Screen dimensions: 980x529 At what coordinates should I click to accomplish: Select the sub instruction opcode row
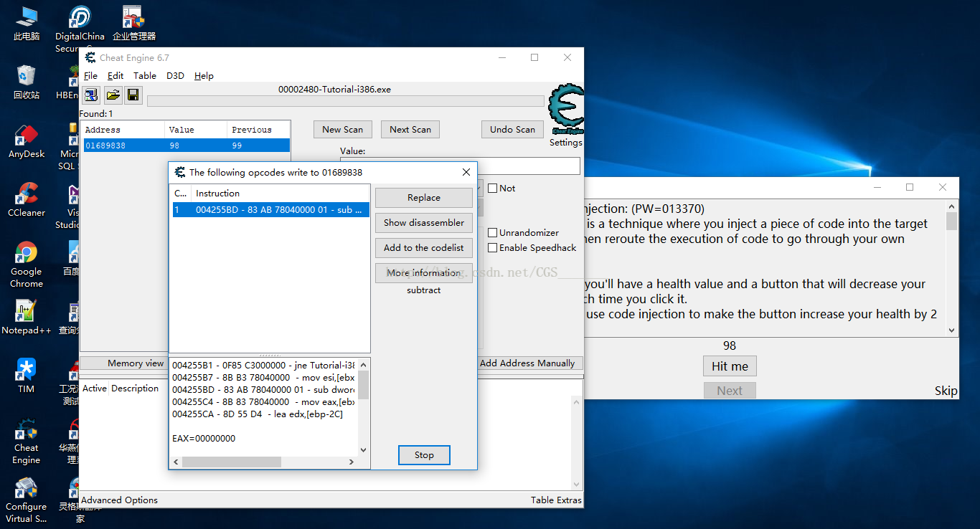coord(270,210)
